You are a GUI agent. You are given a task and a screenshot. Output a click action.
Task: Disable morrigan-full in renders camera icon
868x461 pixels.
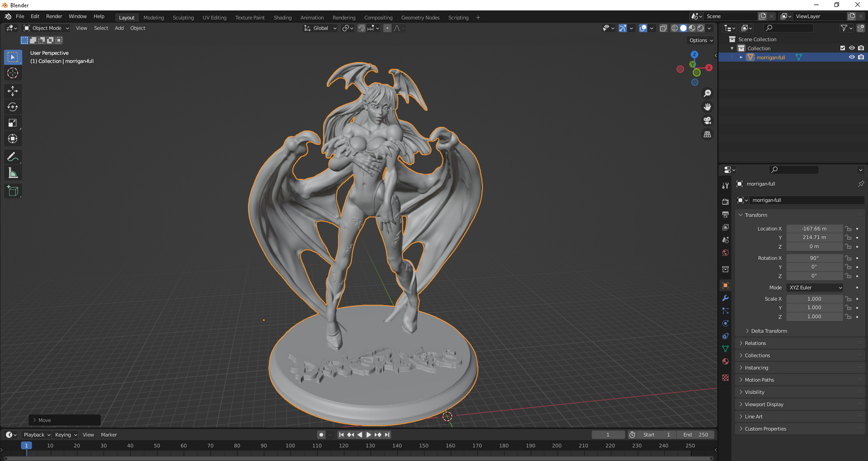(x=861, y=57)
